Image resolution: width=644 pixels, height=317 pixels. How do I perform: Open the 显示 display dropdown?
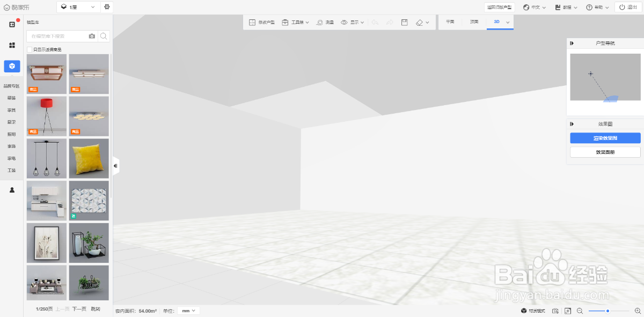click(353, 23)
